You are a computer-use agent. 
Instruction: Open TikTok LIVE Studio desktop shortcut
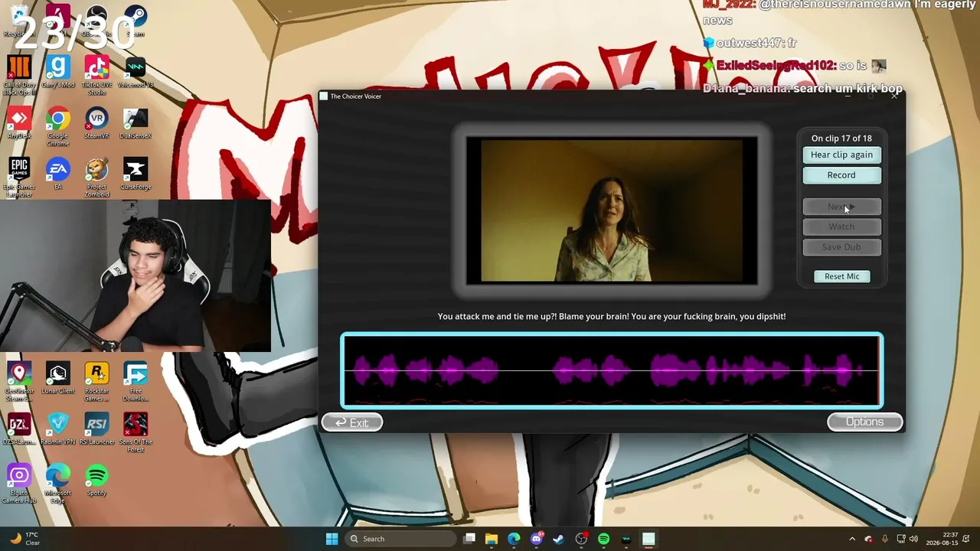coord(96,75)
